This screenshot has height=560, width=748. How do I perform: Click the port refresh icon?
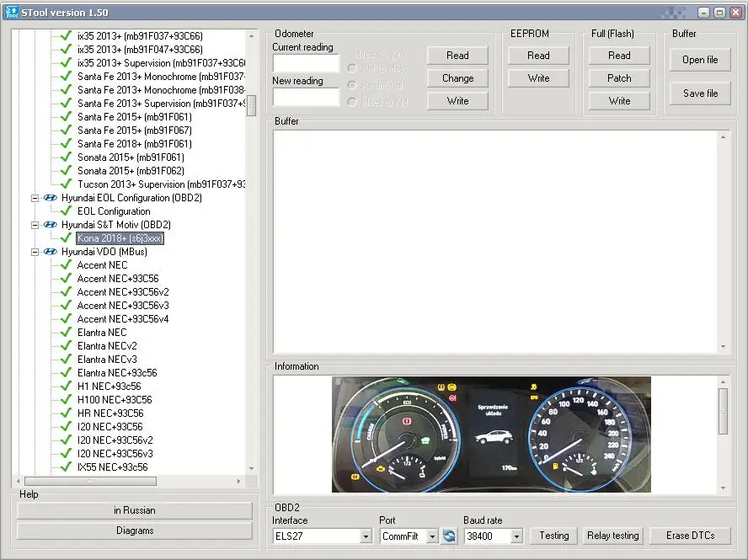[x=449, y=536]
